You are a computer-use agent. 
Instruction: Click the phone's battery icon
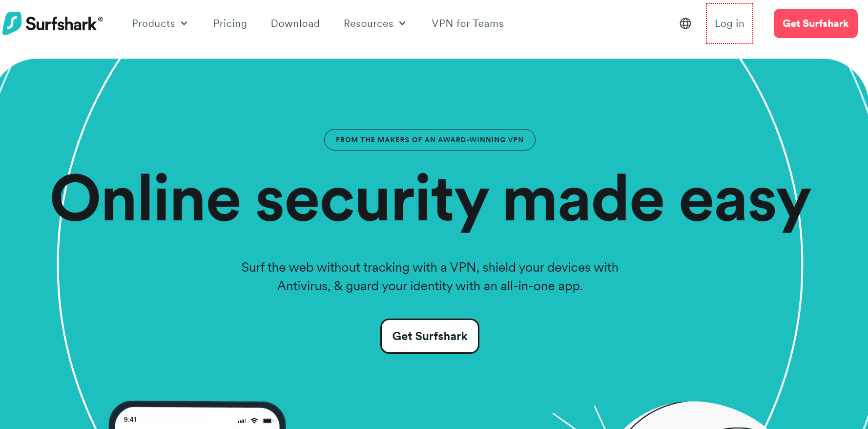click(x=268, y=420)
